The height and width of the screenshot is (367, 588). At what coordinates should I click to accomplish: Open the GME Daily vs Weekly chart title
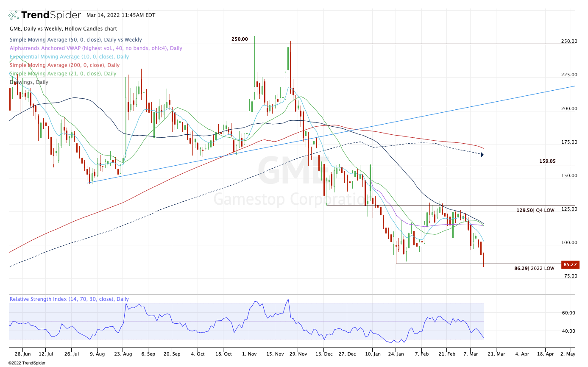(x=63, y=29)
